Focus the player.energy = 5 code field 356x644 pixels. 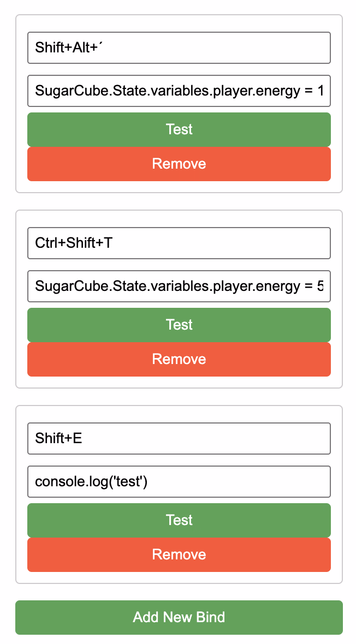tap(179, 287)
